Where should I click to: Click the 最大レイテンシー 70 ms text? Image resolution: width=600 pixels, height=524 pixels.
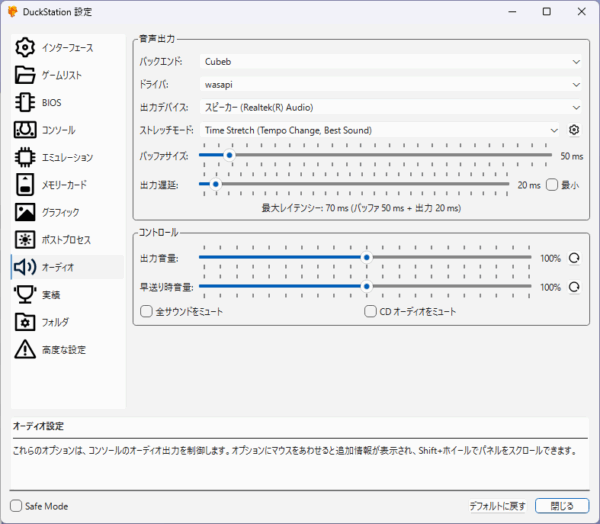(361, 208)
